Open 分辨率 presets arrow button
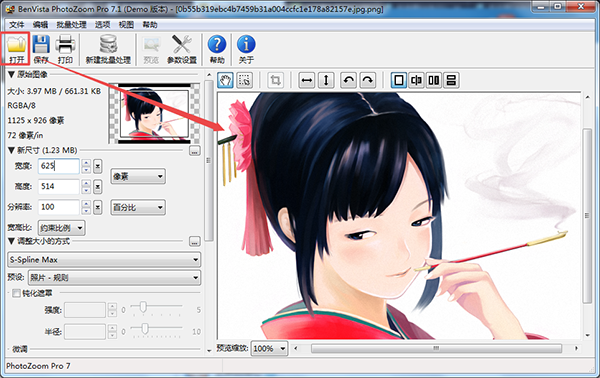The height and width of the screenshot is (378, 600). pos(98,207)
